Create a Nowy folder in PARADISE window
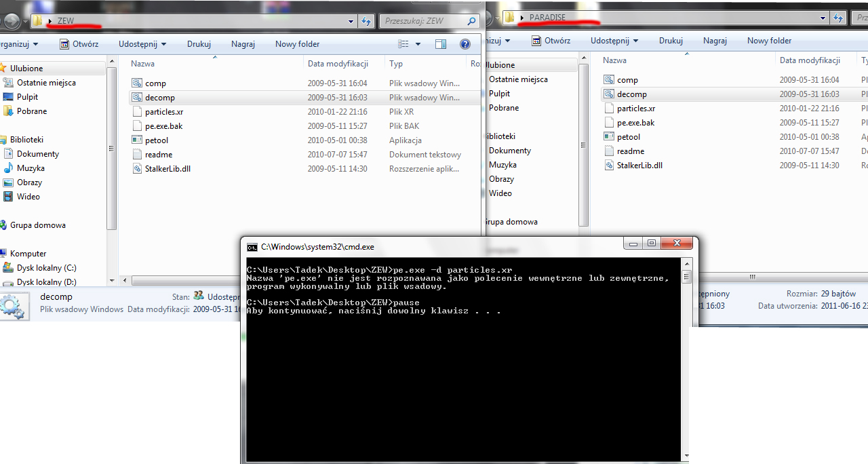The height and width of the screenshot is (464, 868). [769, 41]
